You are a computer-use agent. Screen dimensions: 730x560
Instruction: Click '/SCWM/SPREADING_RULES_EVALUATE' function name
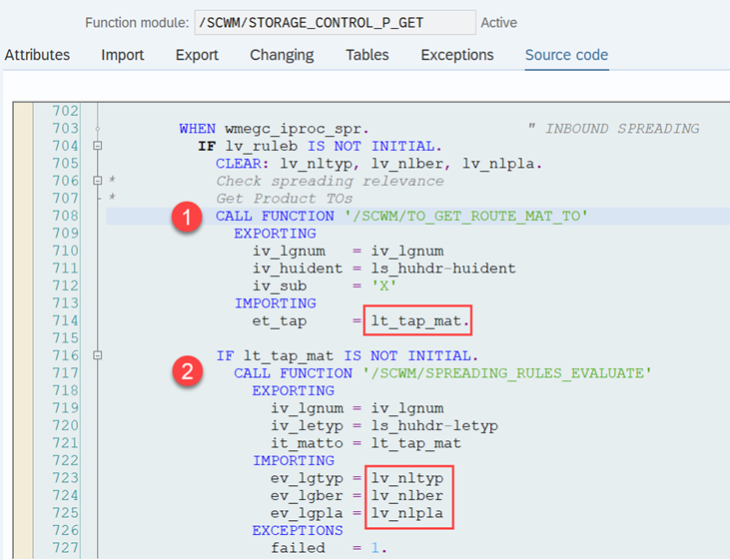pos(507,373)
